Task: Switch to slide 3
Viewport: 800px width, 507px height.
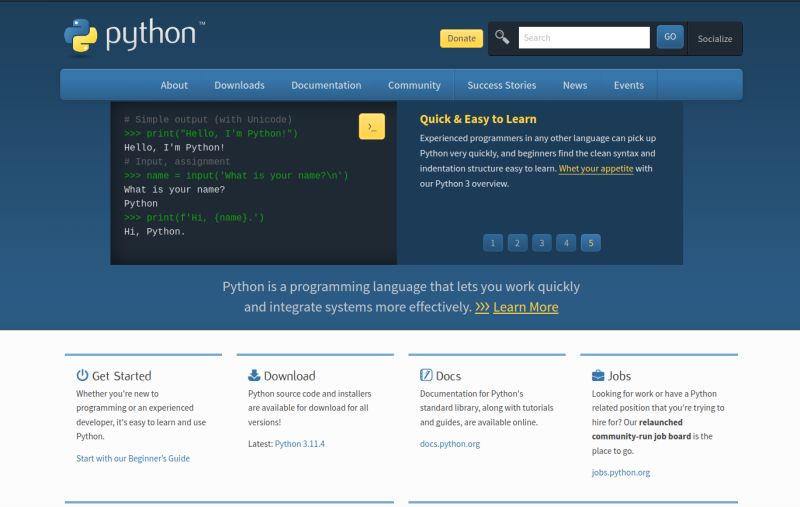Action: (x=542, y=243)
